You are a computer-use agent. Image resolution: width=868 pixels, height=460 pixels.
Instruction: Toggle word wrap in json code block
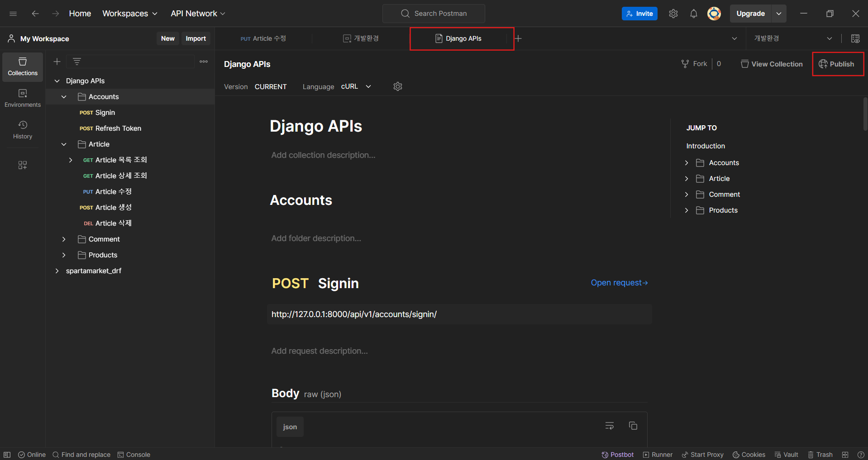click(x=610, y=426)
